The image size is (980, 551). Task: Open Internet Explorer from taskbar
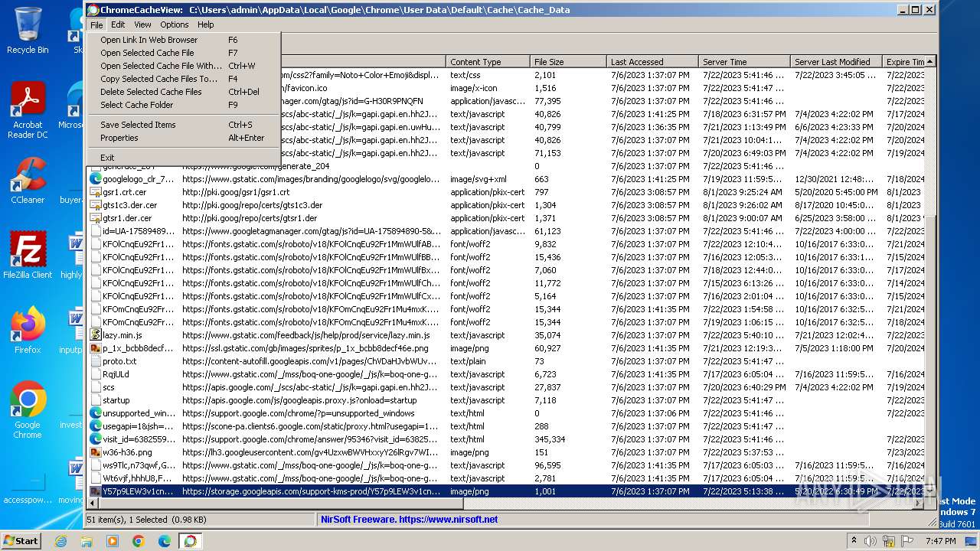(x=60, y=541)
